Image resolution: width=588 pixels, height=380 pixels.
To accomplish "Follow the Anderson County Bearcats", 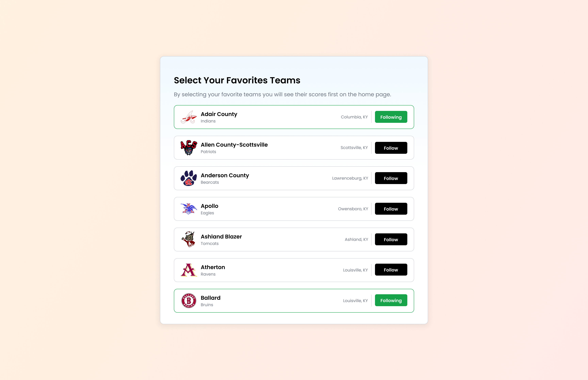I will point(391,178).
